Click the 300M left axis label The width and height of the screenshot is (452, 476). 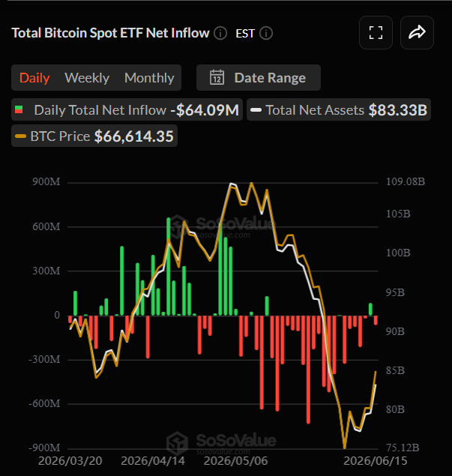[46, 271]
